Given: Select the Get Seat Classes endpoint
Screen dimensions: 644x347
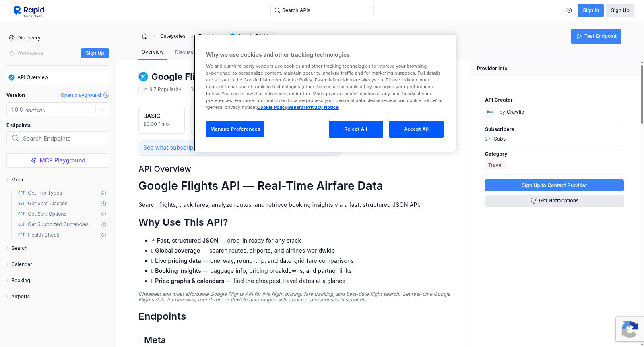Looking at the screenshot, I should coord(47,204).
